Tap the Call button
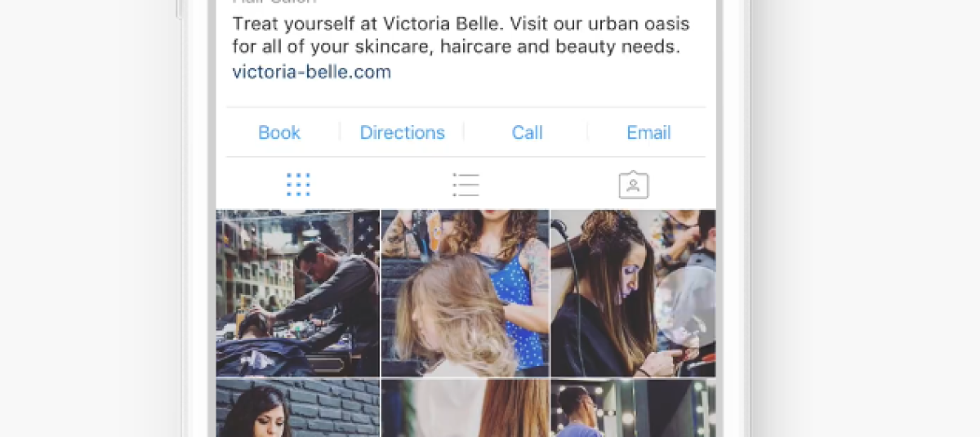The image size is (980, 437). [527, 132]
